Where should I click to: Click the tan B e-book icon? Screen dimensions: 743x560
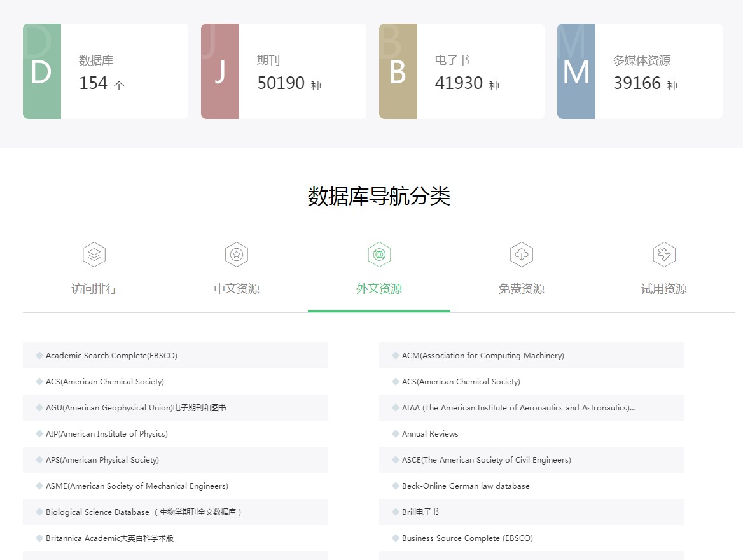[398, 71]
